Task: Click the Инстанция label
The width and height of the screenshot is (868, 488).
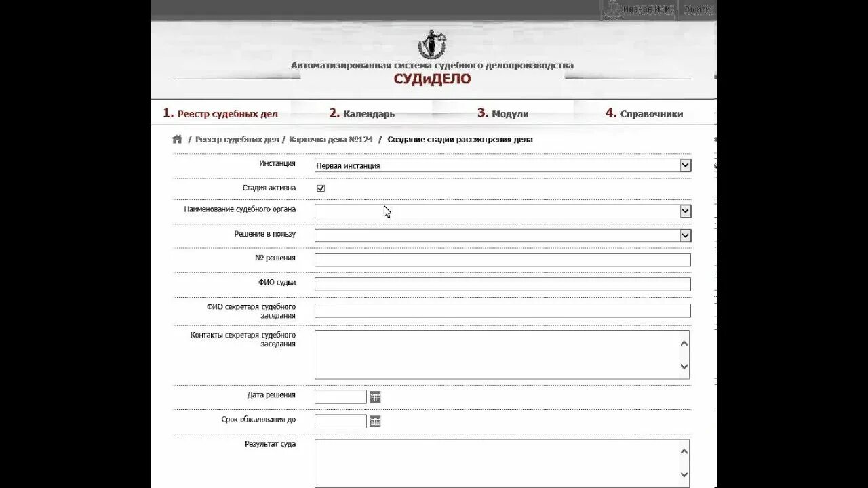Action: click(x=277, y=164)
